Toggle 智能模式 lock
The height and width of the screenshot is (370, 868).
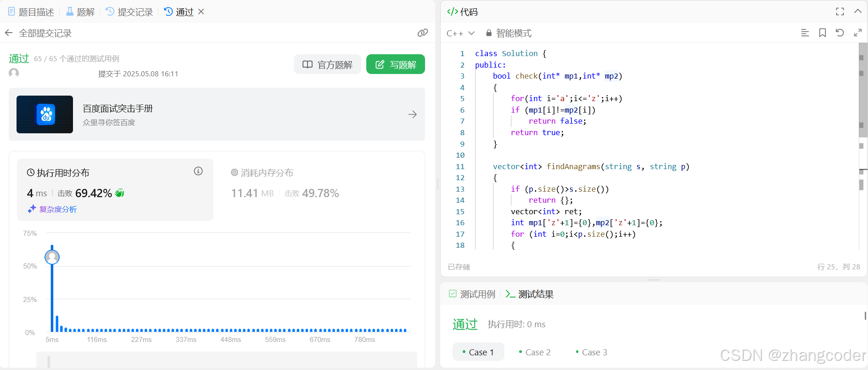(508, 33)
